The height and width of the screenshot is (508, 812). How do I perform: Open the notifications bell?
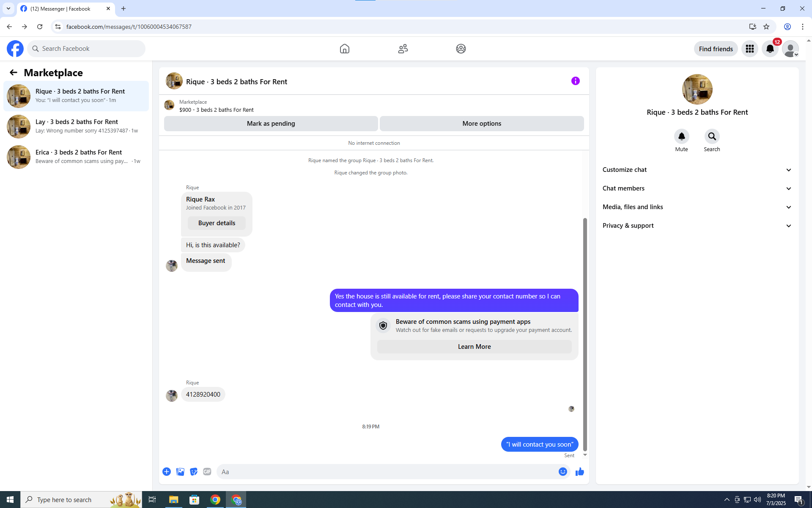coord(770,49)
